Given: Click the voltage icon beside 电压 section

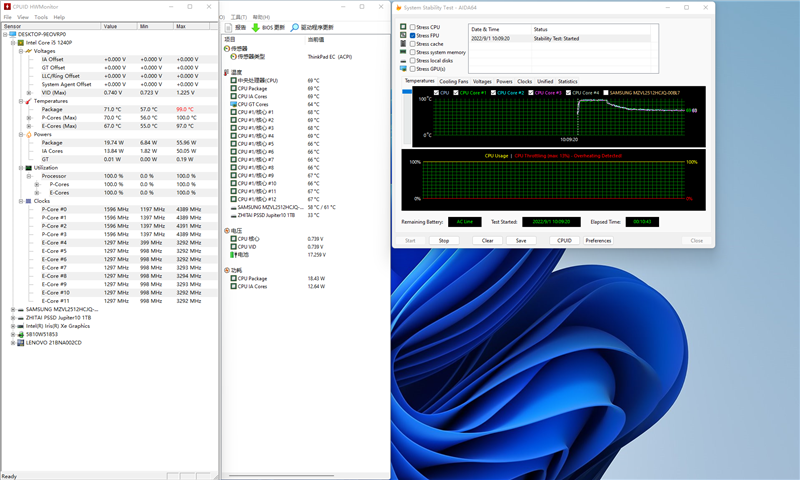Looking at the screenshot, I should 227,231.
